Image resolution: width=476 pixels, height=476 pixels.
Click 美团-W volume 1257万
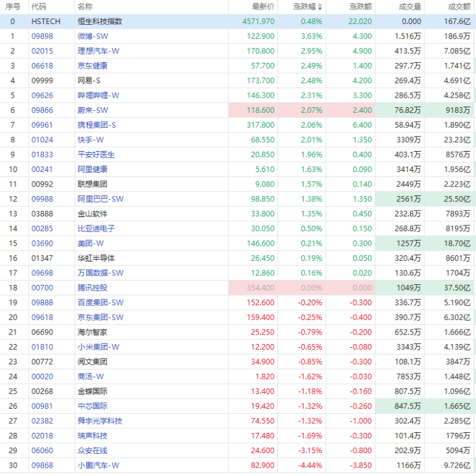[x=409, y=244]
